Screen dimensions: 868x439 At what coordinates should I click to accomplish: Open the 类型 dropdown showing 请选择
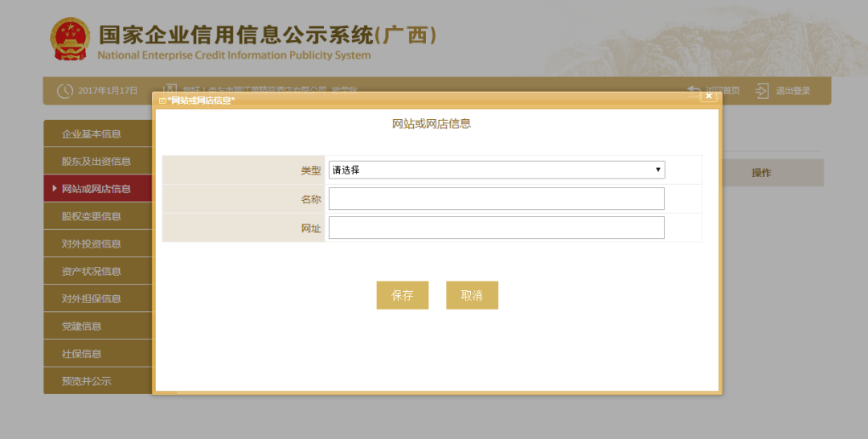click(x=497, y=170)
